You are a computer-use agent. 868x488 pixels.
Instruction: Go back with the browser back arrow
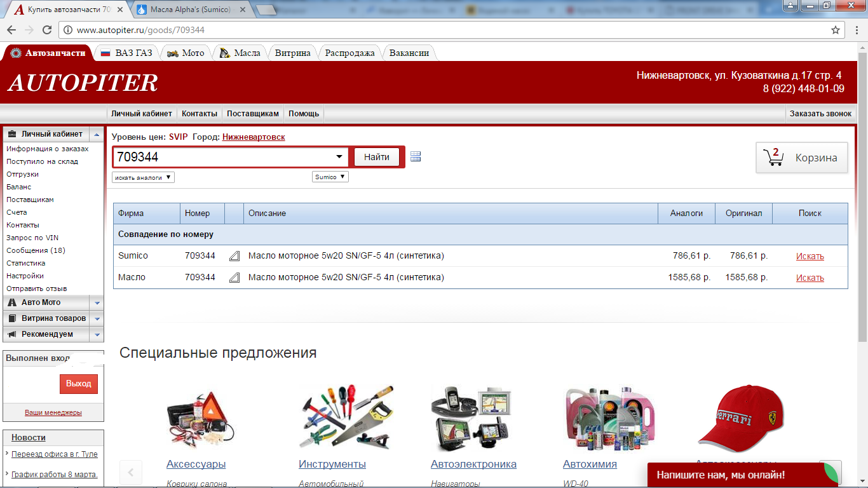click(x=11, y=30)
